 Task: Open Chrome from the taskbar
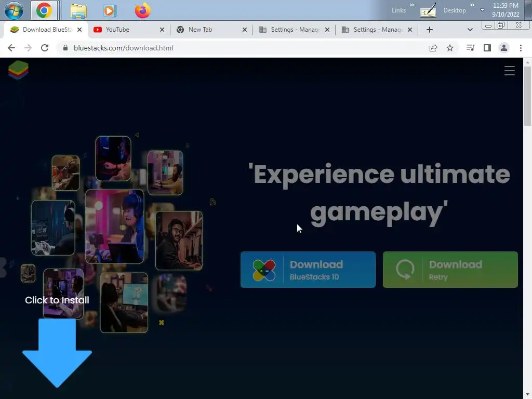click(44, 10)
